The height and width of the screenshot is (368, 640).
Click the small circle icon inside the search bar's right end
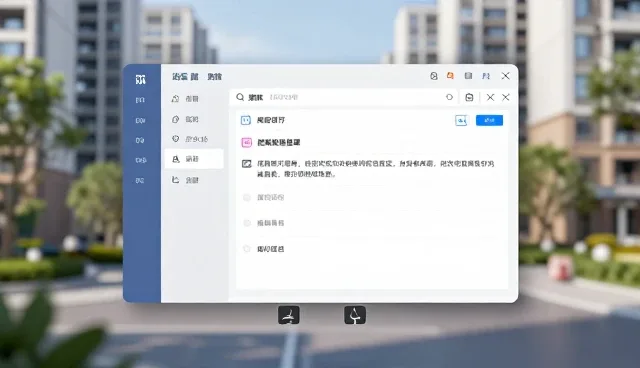coord(449,97)
